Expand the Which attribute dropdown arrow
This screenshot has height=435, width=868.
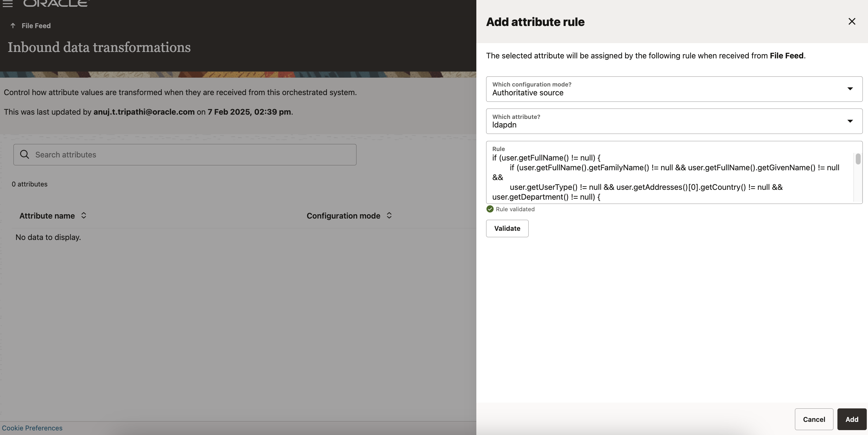coord(850,121)
